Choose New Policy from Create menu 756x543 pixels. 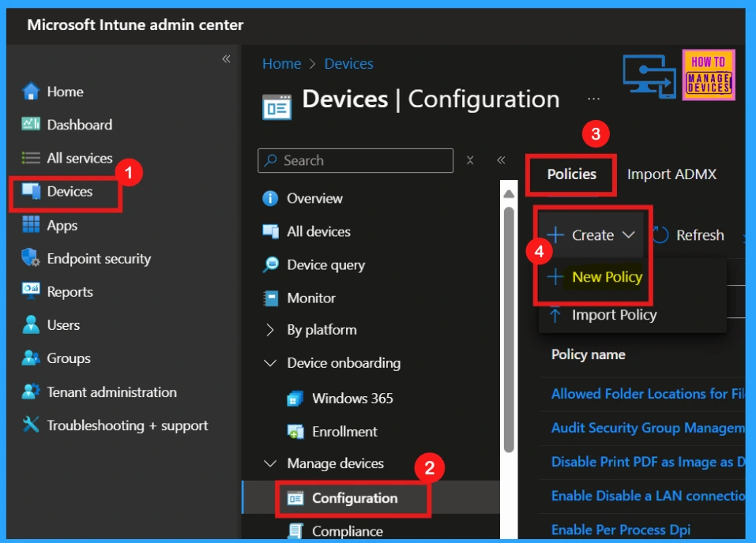[607, 276]
